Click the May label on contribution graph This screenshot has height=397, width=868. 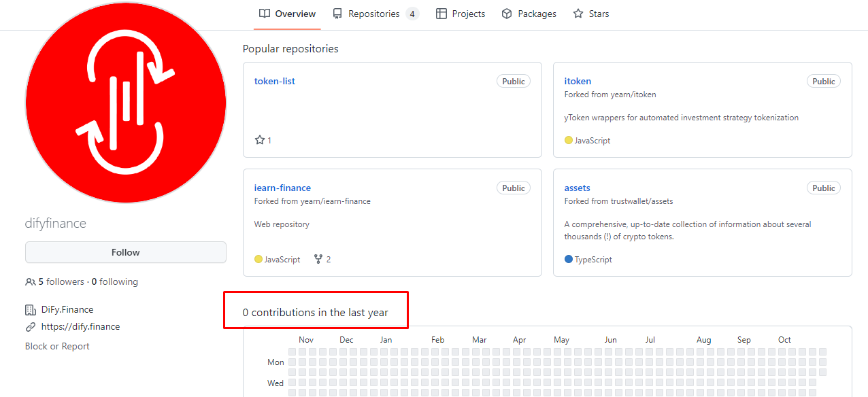pyautogui.click(x=561, y=340)
